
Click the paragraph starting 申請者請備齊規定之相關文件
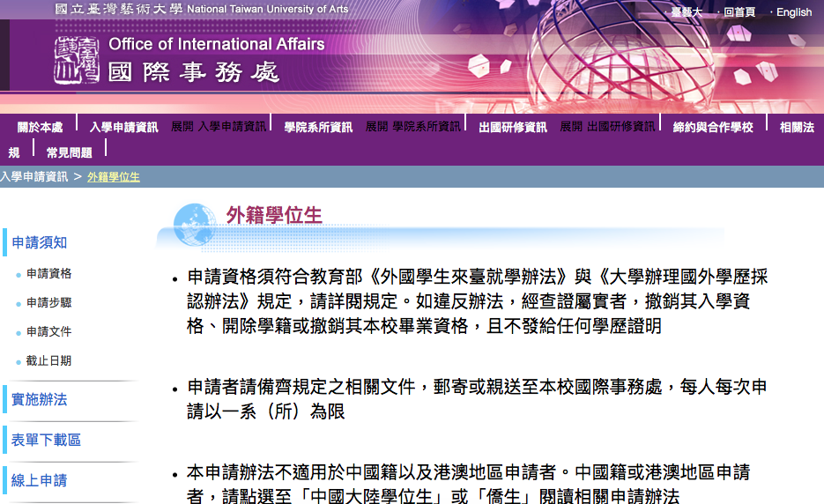477,399
